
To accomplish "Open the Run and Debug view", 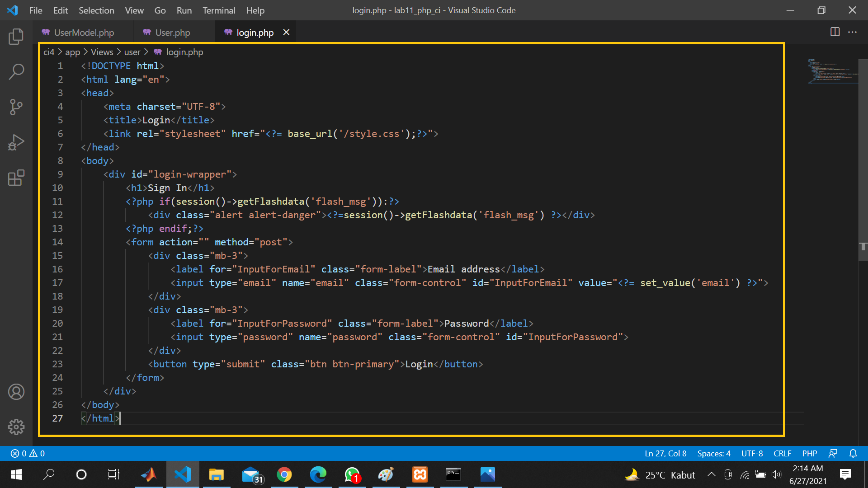I will (x=16, y=142).
